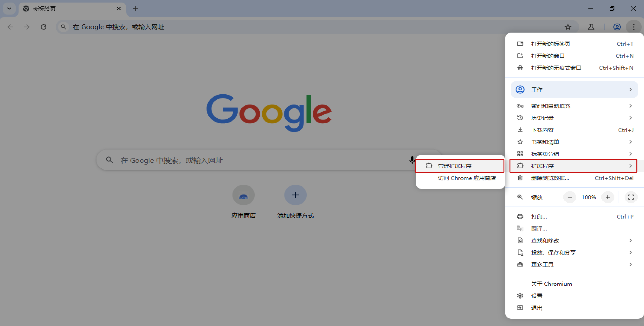The image size is (644, 326).
Task: Open the tab search dropdown arrow
Action: click(x=9, y=8)
